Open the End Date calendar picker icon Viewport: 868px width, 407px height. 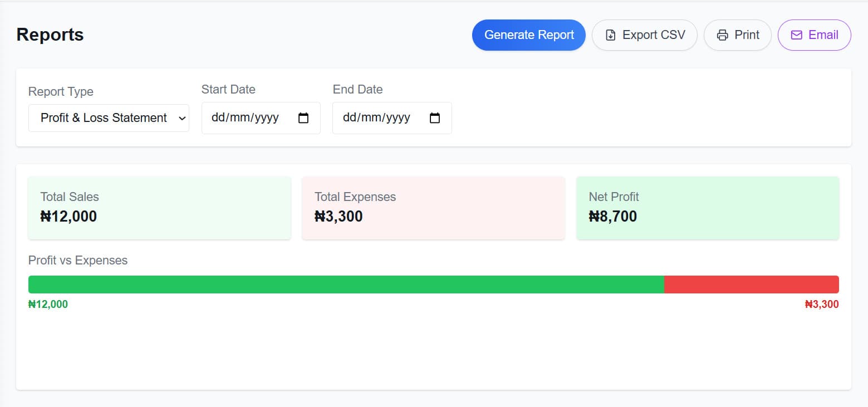pos(435,118)
